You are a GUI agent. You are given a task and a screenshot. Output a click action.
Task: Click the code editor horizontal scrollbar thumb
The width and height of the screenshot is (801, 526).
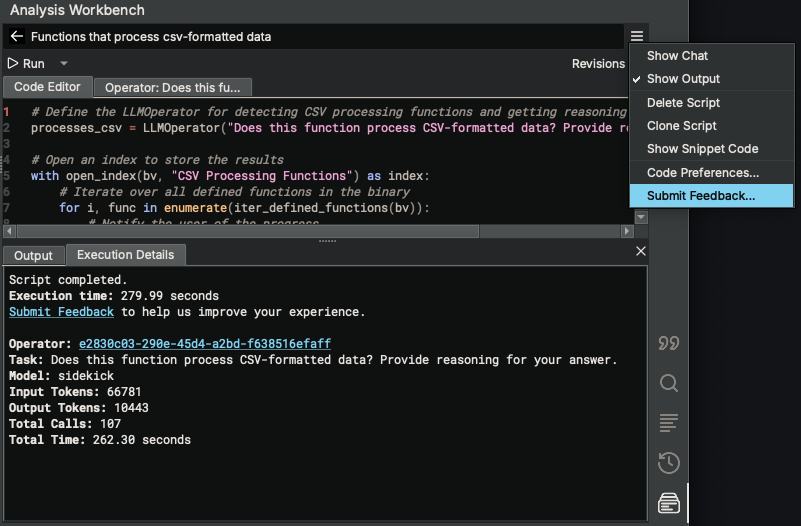click(248, 231)
